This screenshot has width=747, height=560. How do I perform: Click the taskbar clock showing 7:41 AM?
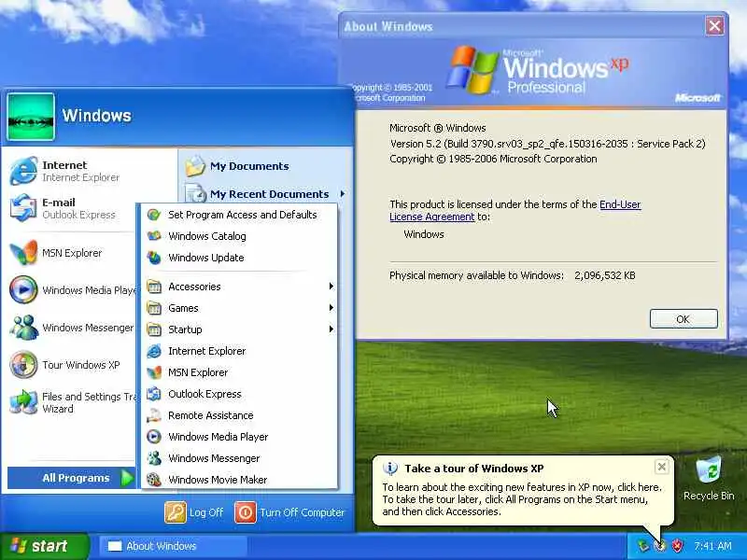tap(712, 546)
